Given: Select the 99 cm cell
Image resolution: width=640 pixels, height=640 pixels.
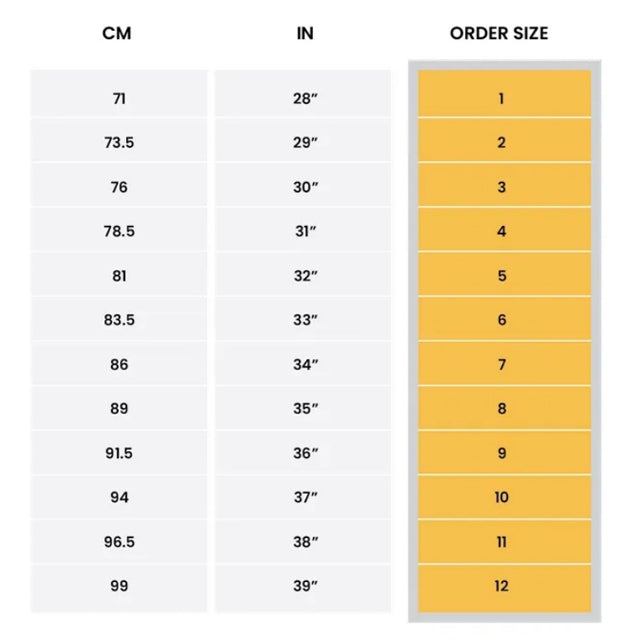Looking at the screenshot, I should (x=119, y=587).
